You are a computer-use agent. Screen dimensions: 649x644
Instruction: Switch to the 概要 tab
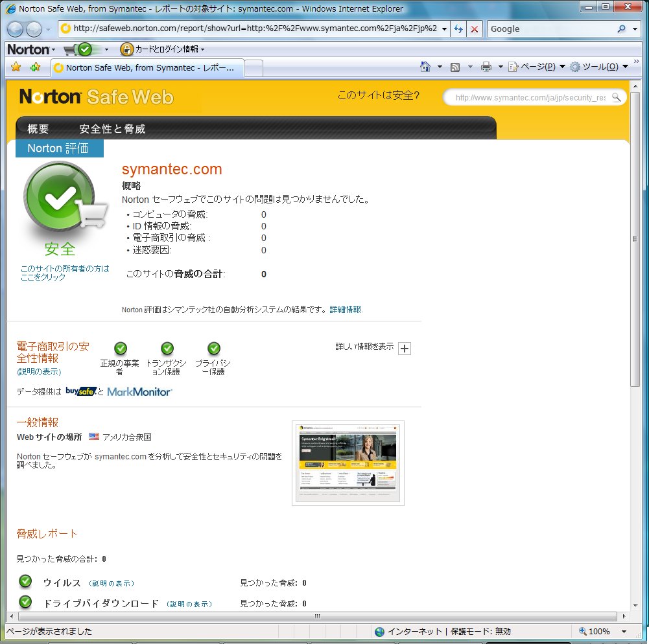pyautogui.click(x=38, y=129)
